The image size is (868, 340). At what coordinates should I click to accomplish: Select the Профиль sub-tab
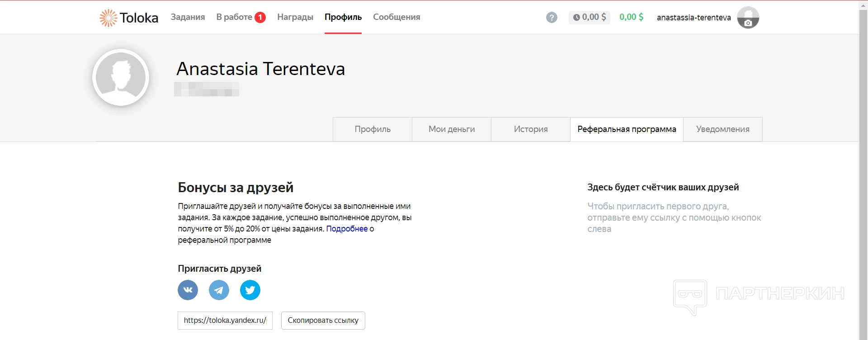click(373, 129)
